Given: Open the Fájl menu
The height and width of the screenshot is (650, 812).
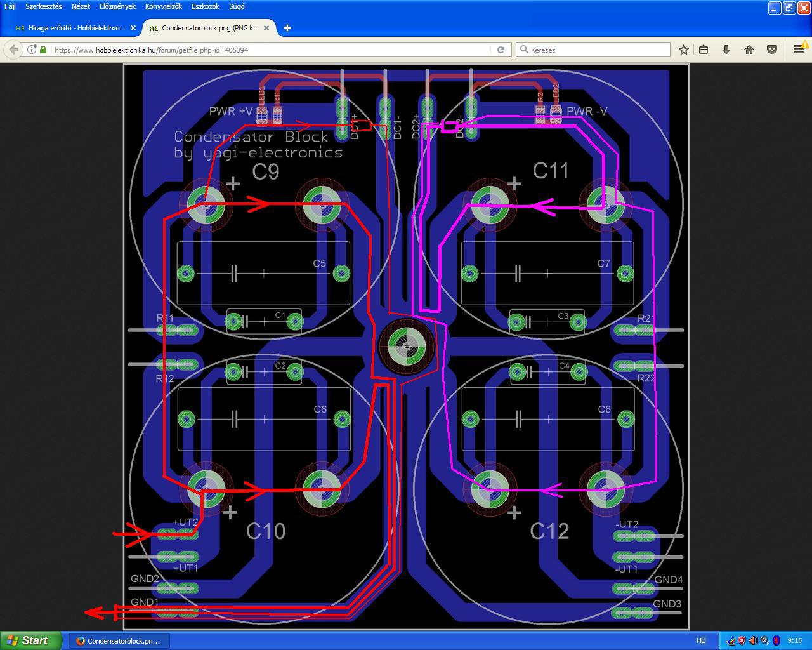Looking at the screenshot, I should (x=10, y=6).
